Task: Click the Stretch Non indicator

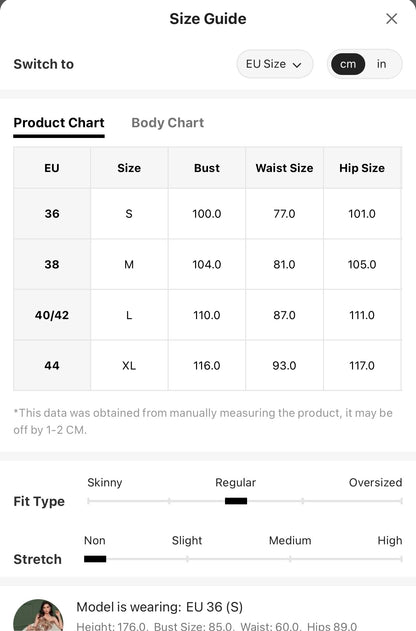Action: click(95, 559)
